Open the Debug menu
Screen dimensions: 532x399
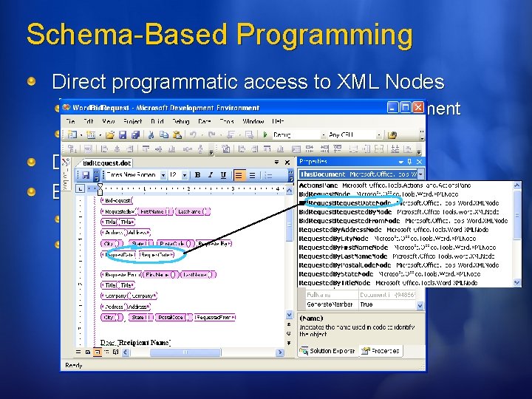pos(180,121)
